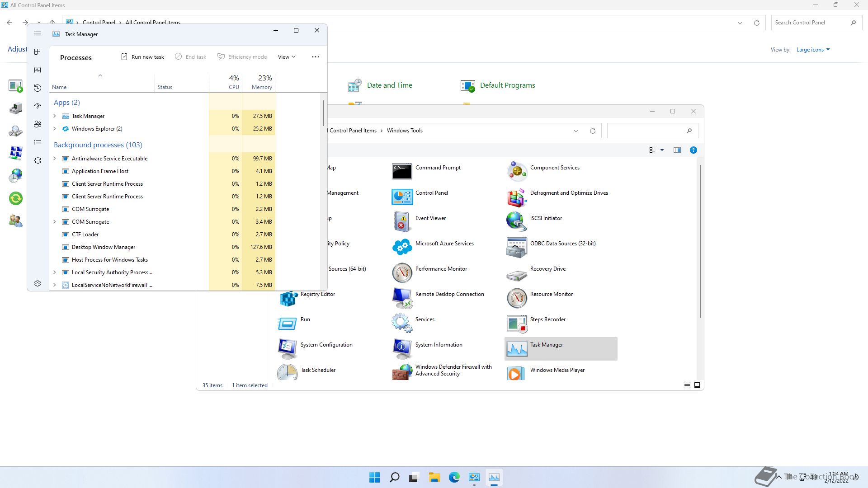Sort processes by Memory column
This screenshot has width=868, height=488.
point(259,83)
